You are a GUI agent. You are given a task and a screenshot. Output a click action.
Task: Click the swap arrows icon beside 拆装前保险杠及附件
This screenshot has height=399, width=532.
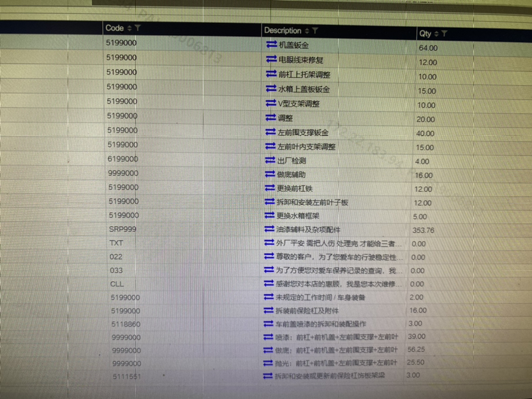point(269,310)
